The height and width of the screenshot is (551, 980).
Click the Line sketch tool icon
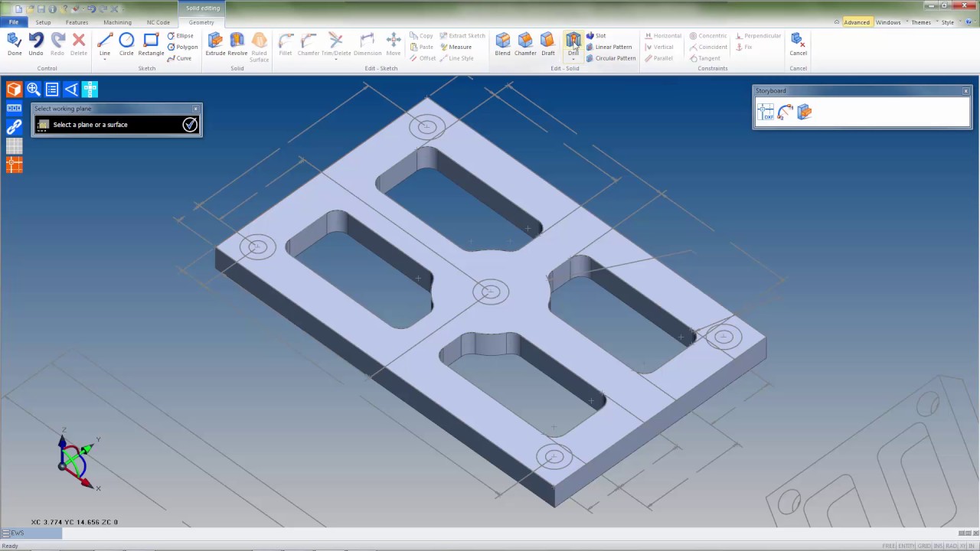[105, 40]
